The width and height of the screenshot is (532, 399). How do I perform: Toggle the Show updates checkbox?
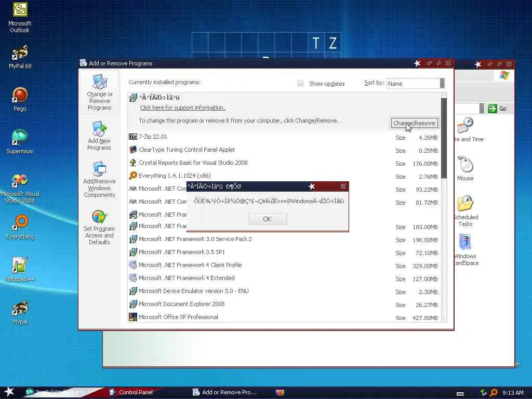[300, 84]
